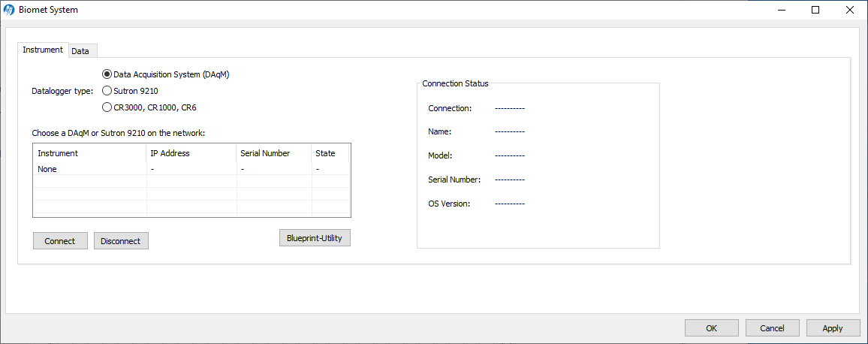Select the None row in instrument table
Image resolution: width=868 pixels, height=344 pixels.
pos(191,169)
